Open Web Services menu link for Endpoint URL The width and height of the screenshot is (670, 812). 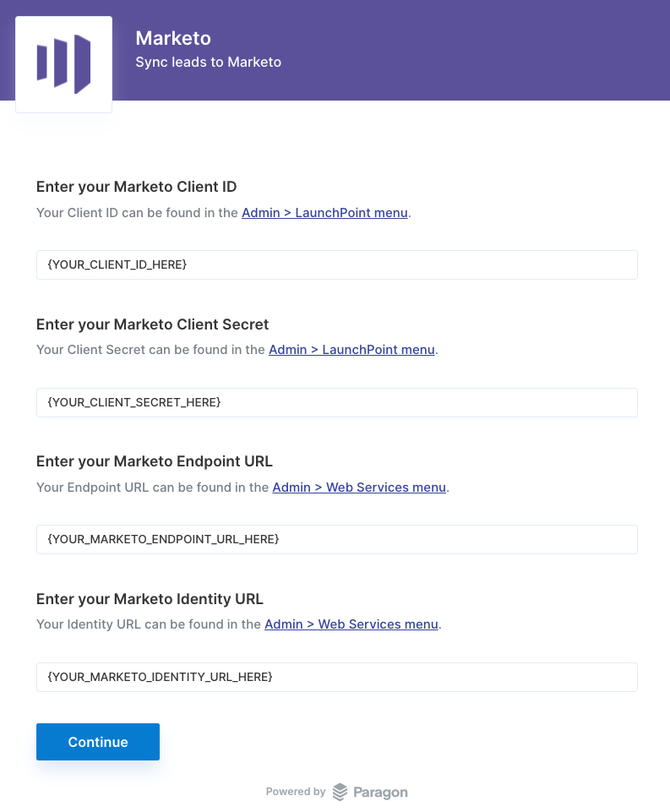[359, 488]
